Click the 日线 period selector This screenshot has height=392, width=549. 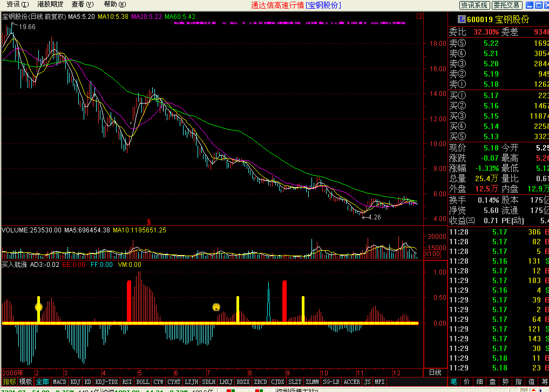(435, 373)
